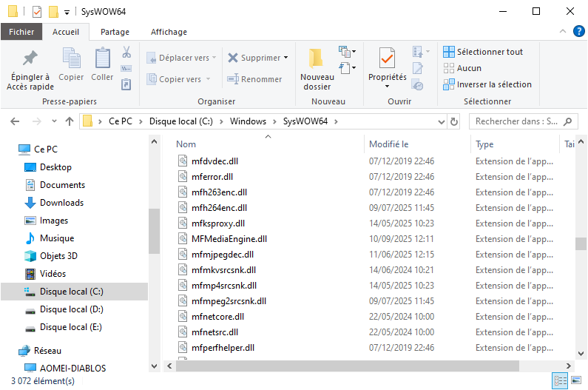Open the recent locations dropdown arrow
Screen dimensions: 588x390
54,121
